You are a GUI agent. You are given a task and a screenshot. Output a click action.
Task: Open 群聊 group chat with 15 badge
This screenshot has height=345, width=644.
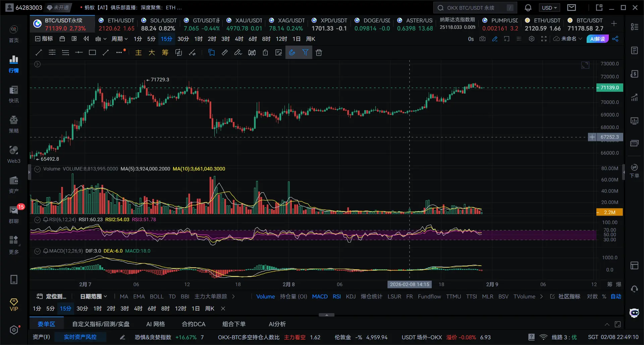14,215
